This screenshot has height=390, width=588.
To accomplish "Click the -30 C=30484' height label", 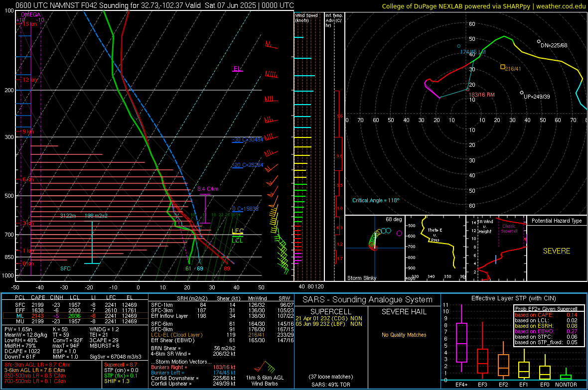I will coord(248,139).
